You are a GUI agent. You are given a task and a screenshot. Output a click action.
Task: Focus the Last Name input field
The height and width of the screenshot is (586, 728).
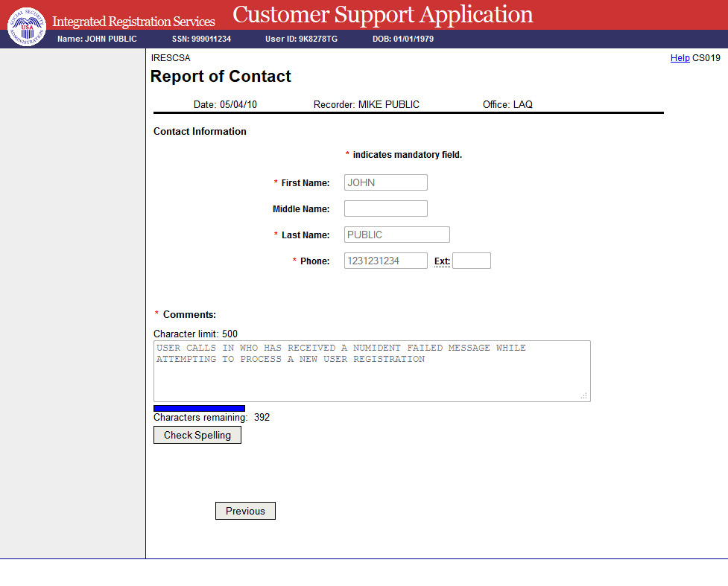(x=397, y=235)
